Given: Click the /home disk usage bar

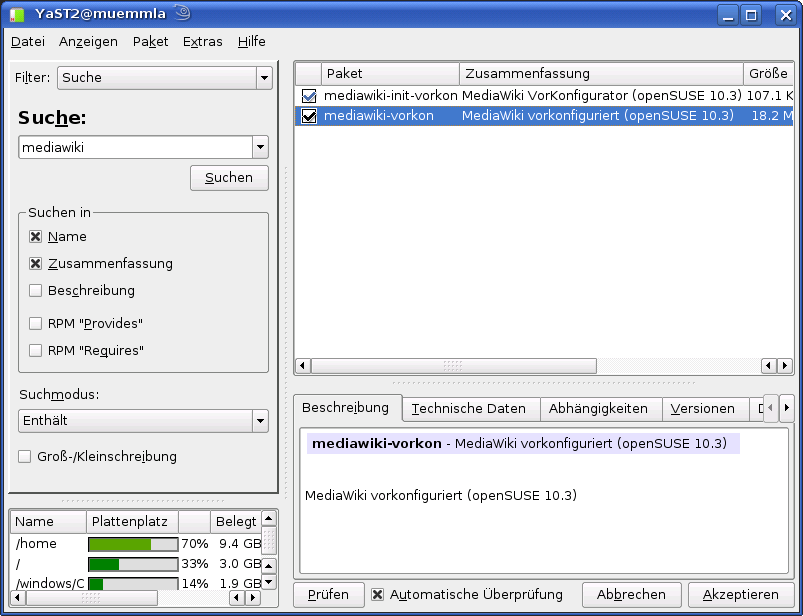Looking at the screenshot, I should (x=133, y=544).
